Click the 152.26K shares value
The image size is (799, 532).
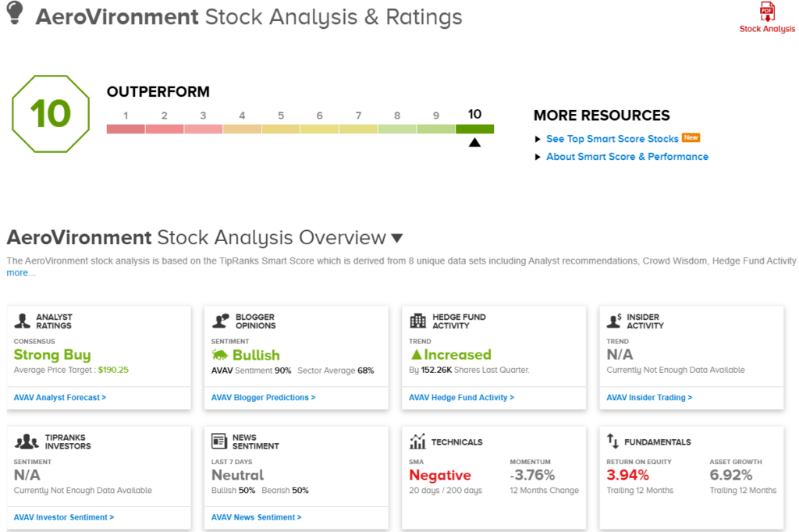point(436,370)
